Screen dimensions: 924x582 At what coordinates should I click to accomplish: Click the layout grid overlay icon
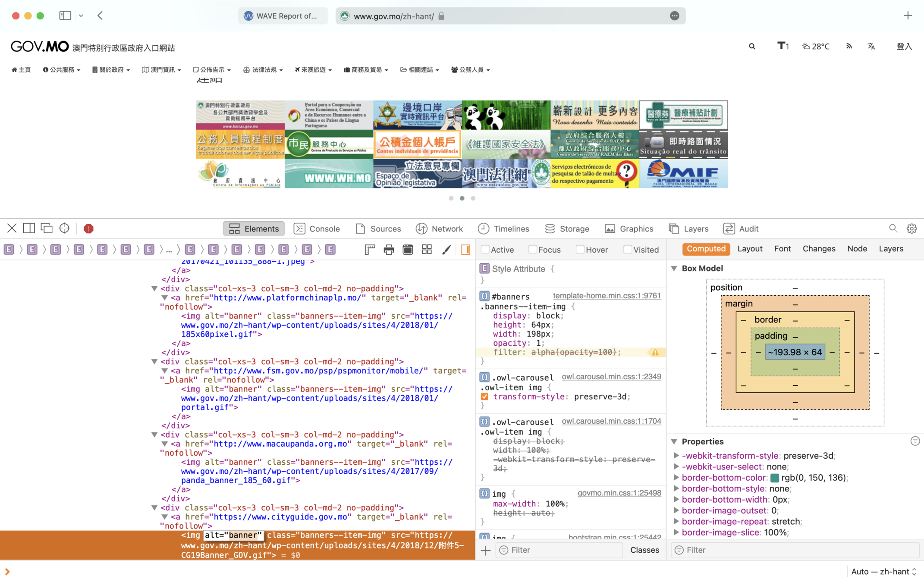tap(427, 250)
